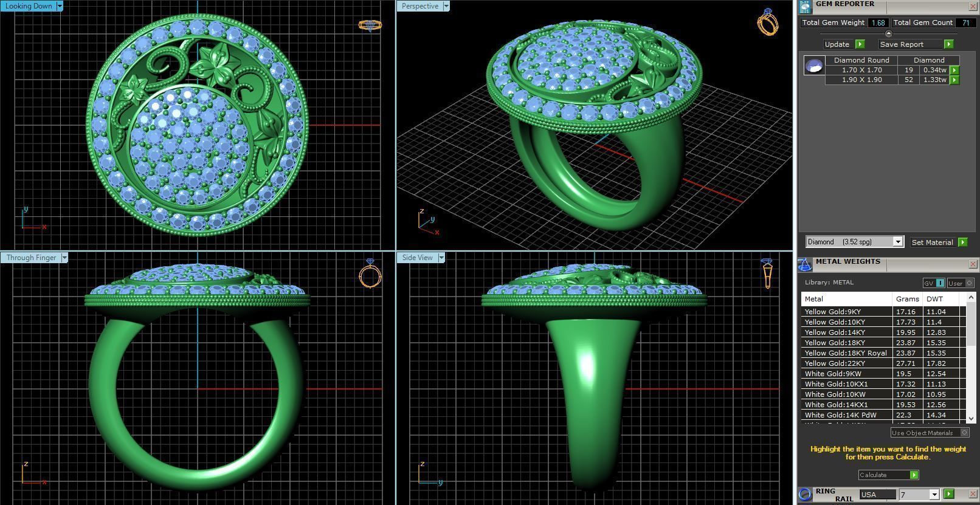Viewport: 980px width, 505px height.
Task: Click the USA ring rail region field
Action: coord(877,495)
